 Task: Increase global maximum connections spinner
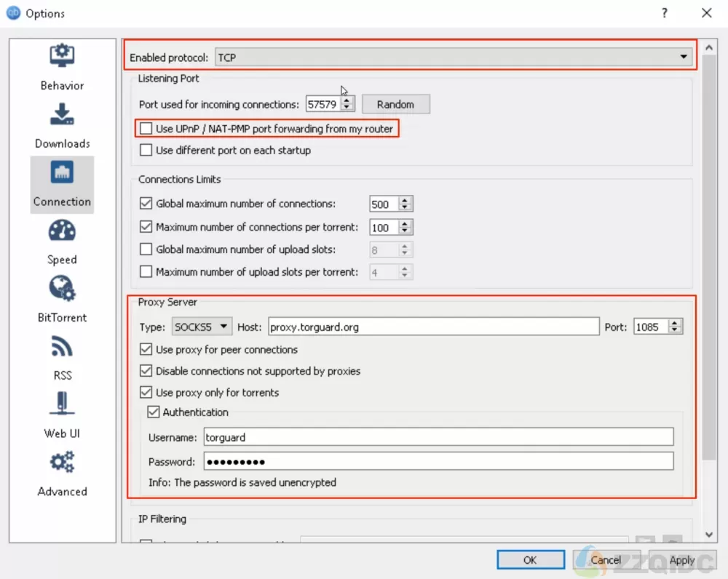tap(405, 200)
